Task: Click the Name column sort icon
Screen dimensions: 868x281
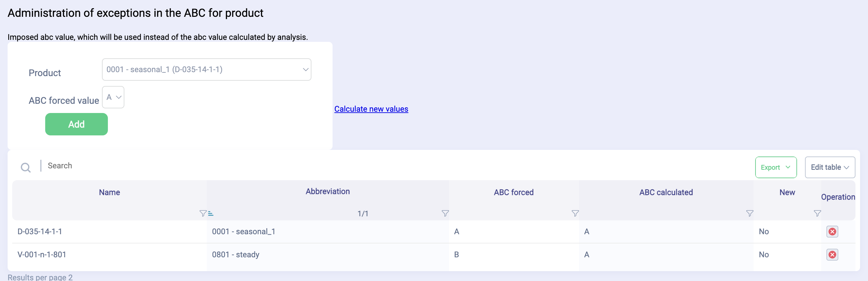Action: (x=211, y=213)
